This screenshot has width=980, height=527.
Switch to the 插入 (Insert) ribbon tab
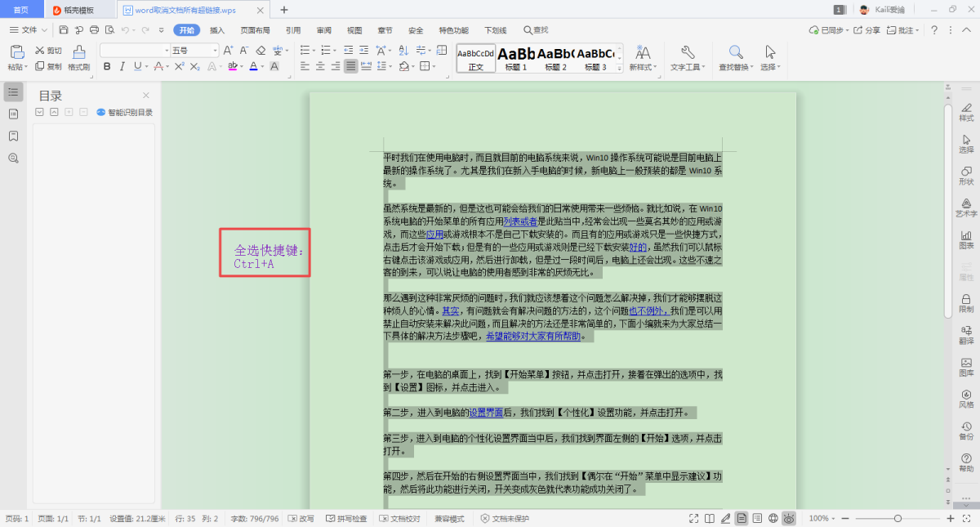coord(217,30)
